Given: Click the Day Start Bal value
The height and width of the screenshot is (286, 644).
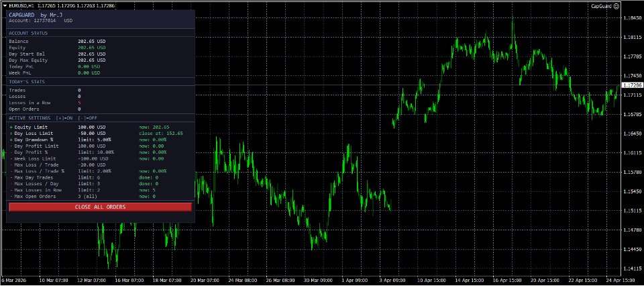Looking at the screenshot, I should pos(92,54).
